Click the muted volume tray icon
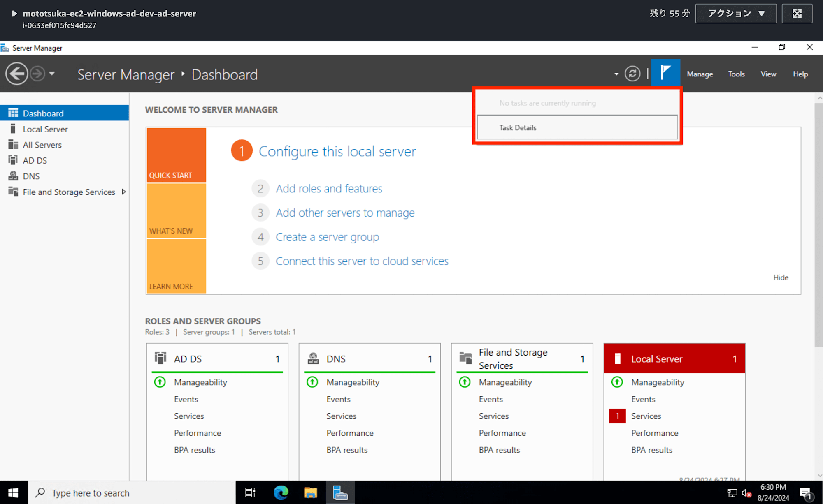Screen dimensions: 823x504 pos(746,492)
